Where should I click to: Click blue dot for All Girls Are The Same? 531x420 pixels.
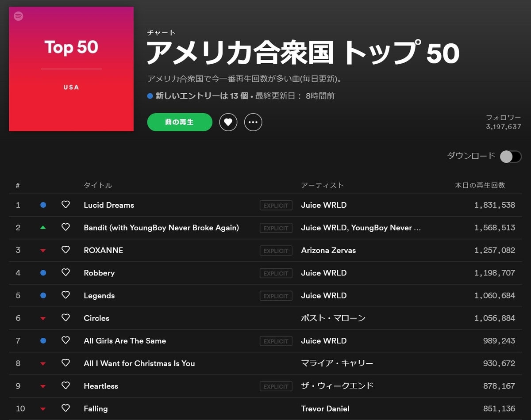pyautogui.click(x=43, y=341)
